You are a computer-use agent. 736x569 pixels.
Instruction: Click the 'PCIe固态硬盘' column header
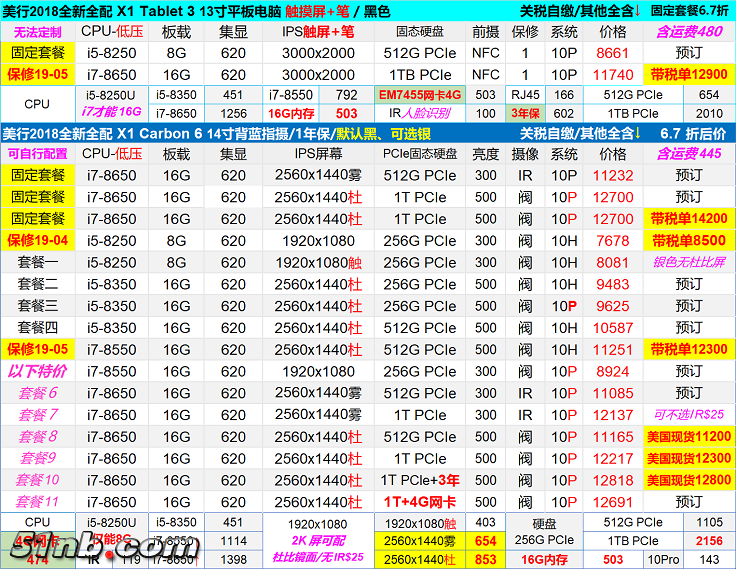pyautogui.click(x=420, y=154)
